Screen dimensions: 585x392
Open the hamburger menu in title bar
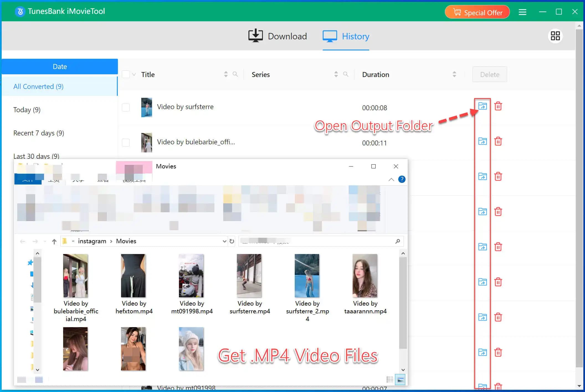522,12
